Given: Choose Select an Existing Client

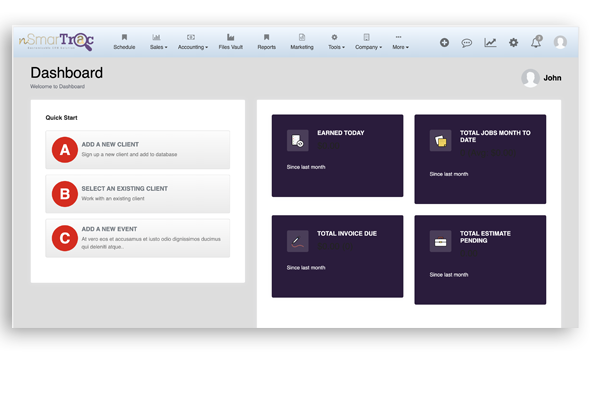Looking at the screenshot, I should 138,193.
